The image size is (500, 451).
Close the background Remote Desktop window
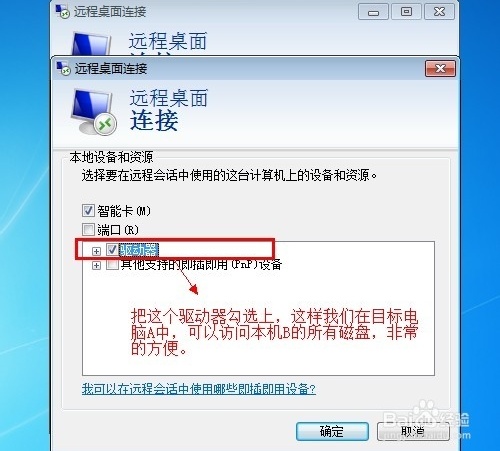439,12
